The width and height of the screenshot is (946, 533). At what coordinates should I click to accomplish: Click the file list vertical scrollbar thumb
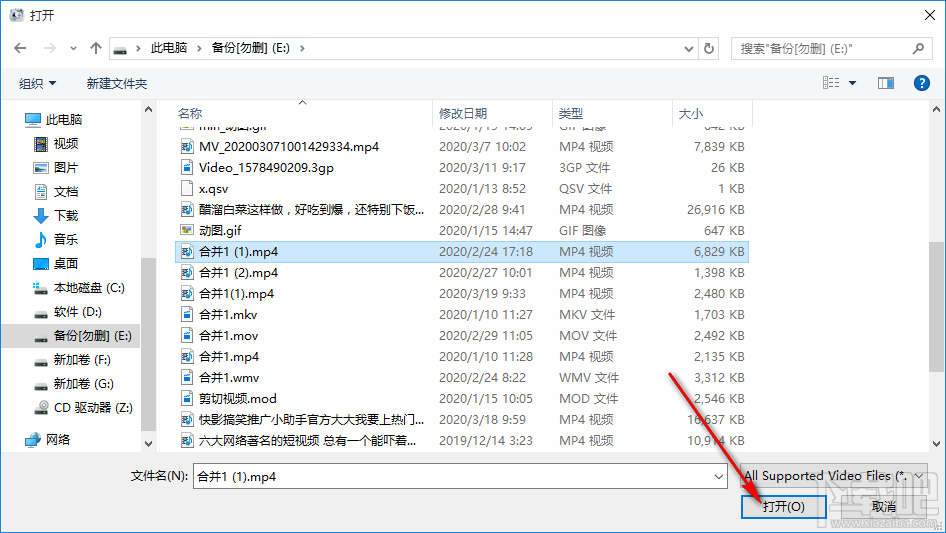click(936, 307)
